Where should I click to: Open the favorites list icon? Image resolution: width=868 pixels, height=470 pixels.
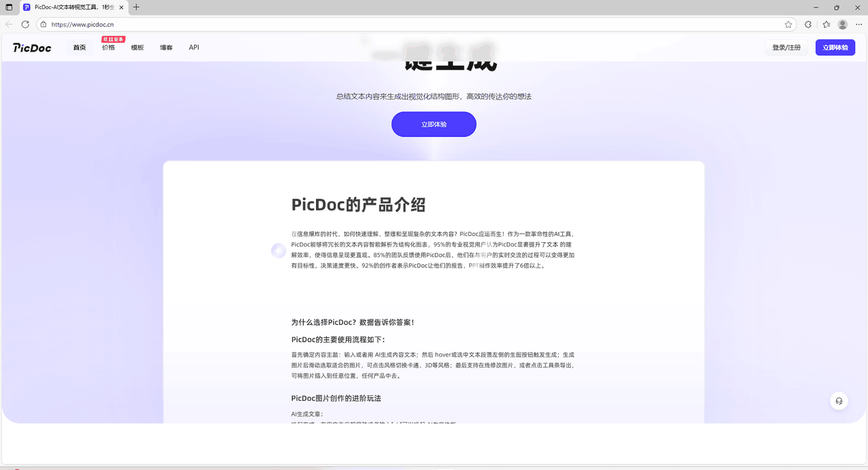click(826, 24)
